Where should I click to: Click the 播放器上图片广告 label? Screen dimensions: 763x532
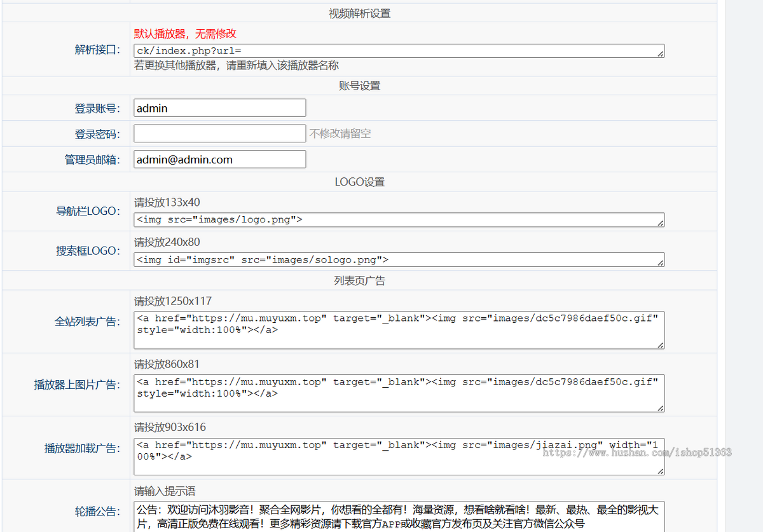click(x=77, y=385)
